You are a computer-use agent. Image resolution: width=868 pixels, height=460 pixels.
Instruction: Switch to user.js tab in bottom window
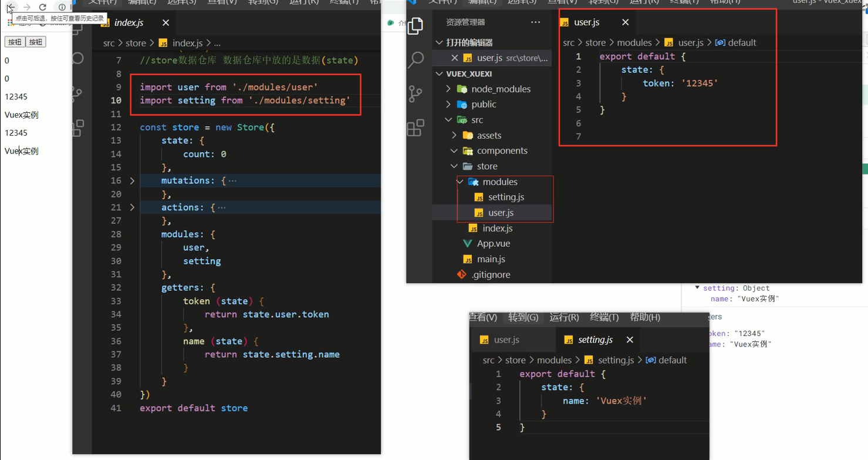coord(506,340)
